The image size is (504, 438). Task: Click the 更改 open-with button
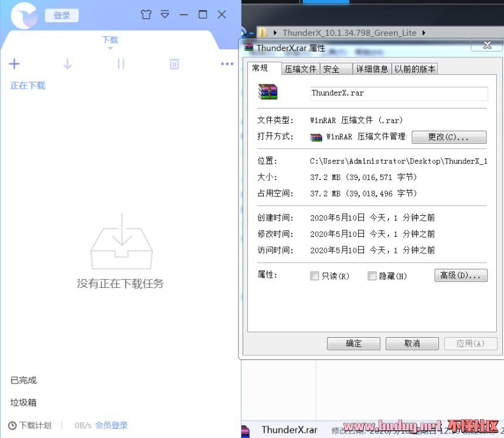click(449, 137)
